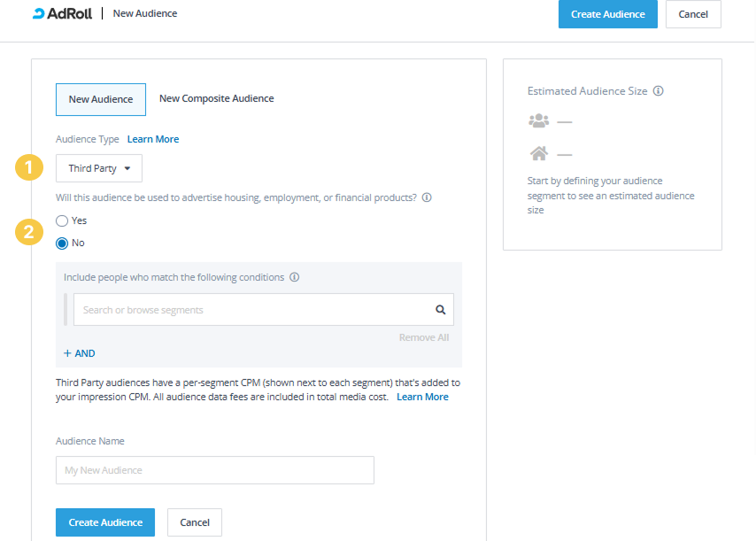Click info icon beside housing employment question
756x541 pixels.
pyautogui.click(x=427, y=198)
